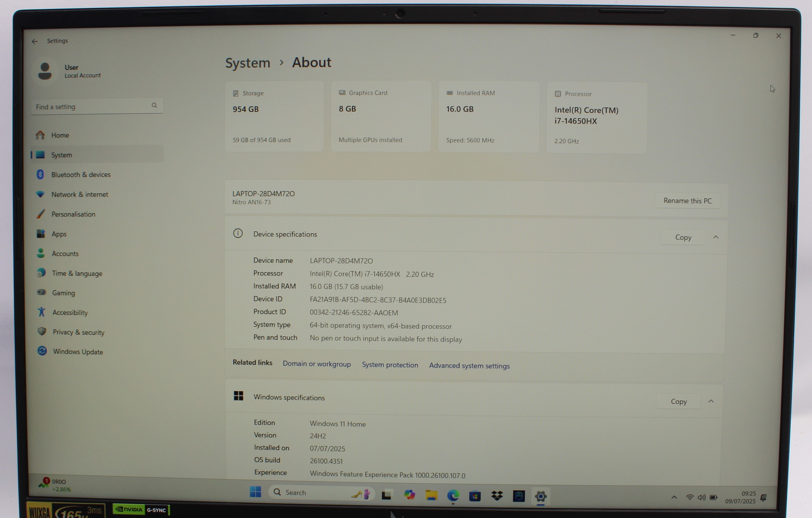Open Network & internet settings
Viewport: 812px width, 518px height.
[x=97, y=195]
